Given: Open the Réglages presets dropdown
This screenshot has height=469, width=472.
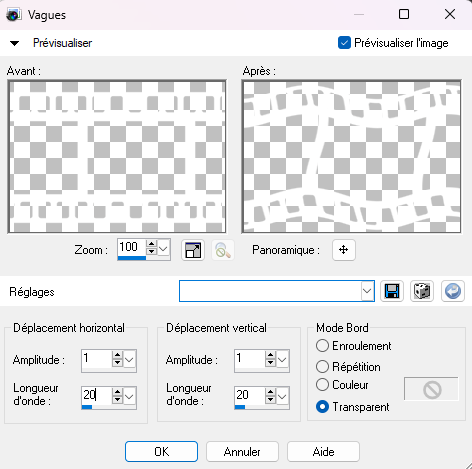Looking at the screenshot, I should point(367,291).
